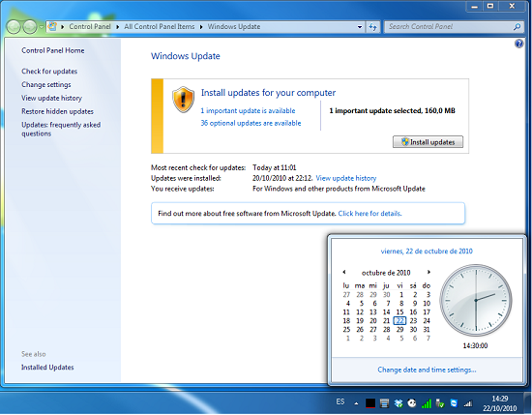This screenshot has height=415, width=532.
Task: Go to previous month in calendar
Action: point(344,272)
